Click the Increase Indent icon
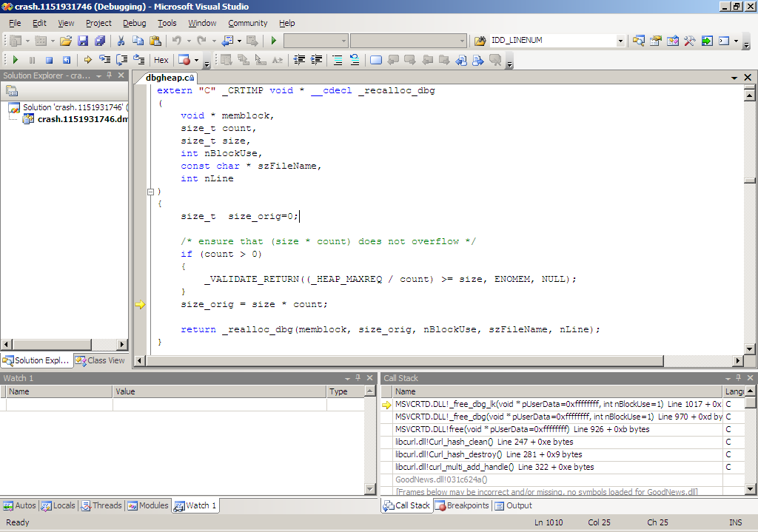This screenshot has width=758, height=532. [x=317, y=60]
